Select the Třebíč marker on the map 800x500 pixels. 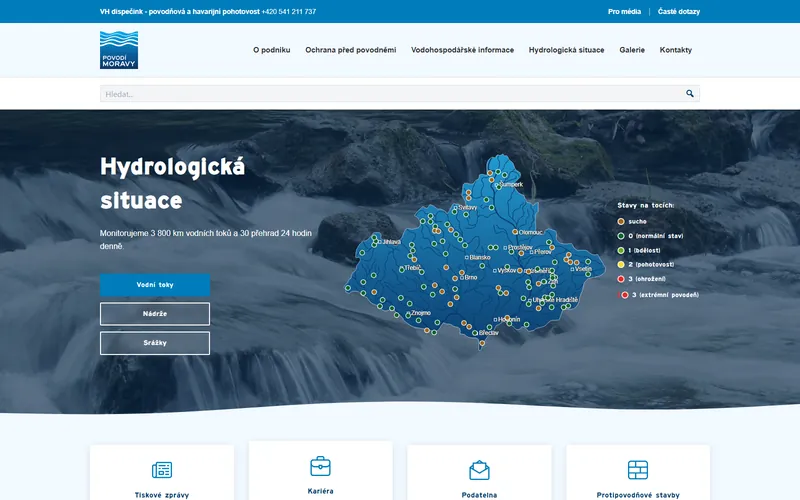point(403,268)
